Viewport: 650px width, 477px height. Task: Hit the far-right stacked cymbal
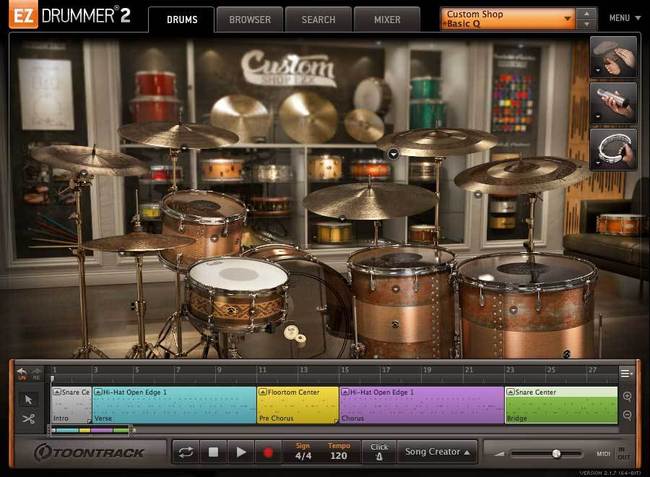[521, 174]
